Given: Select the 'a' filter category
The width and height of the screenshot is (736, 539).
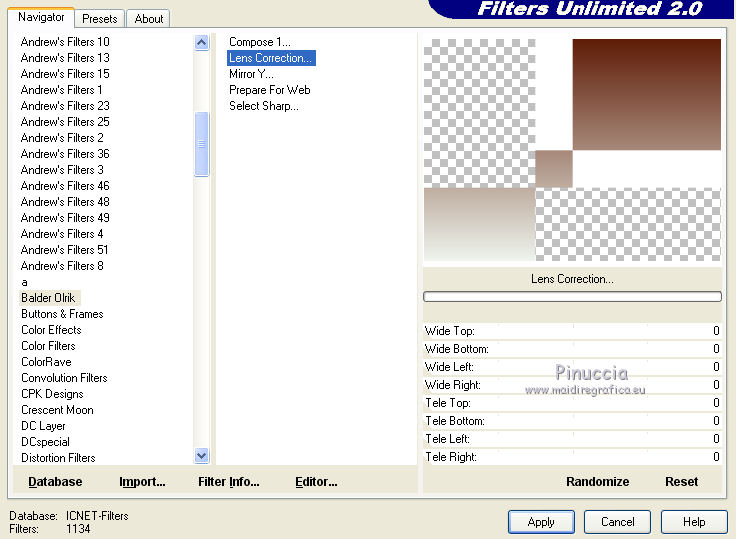Looking at the screenshot, I should (x=24, y=282).
